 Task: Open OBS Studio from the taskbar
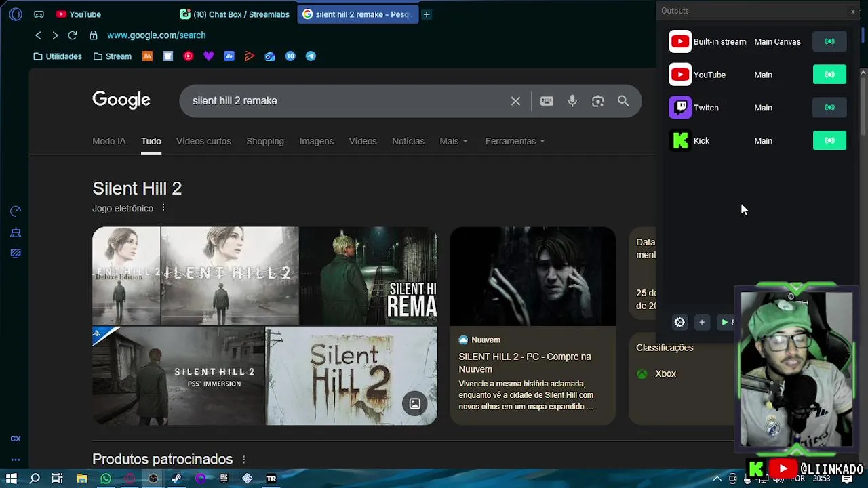pos(153,479)
